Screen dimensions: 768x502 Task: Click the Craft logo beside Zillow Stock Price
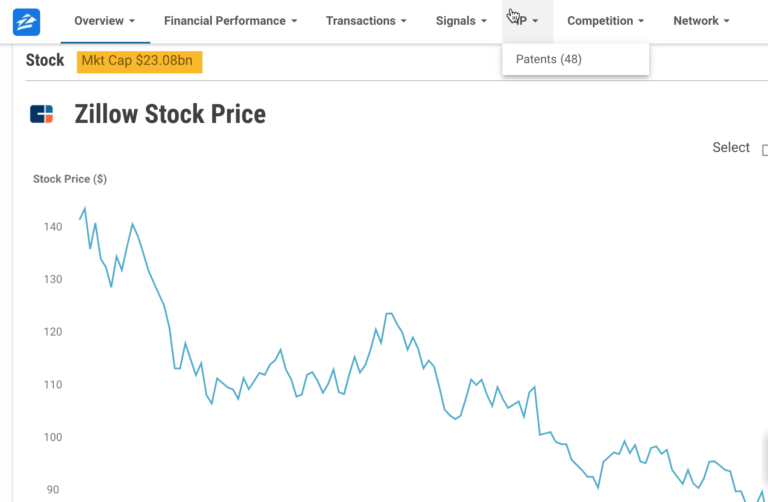[41, 114]
